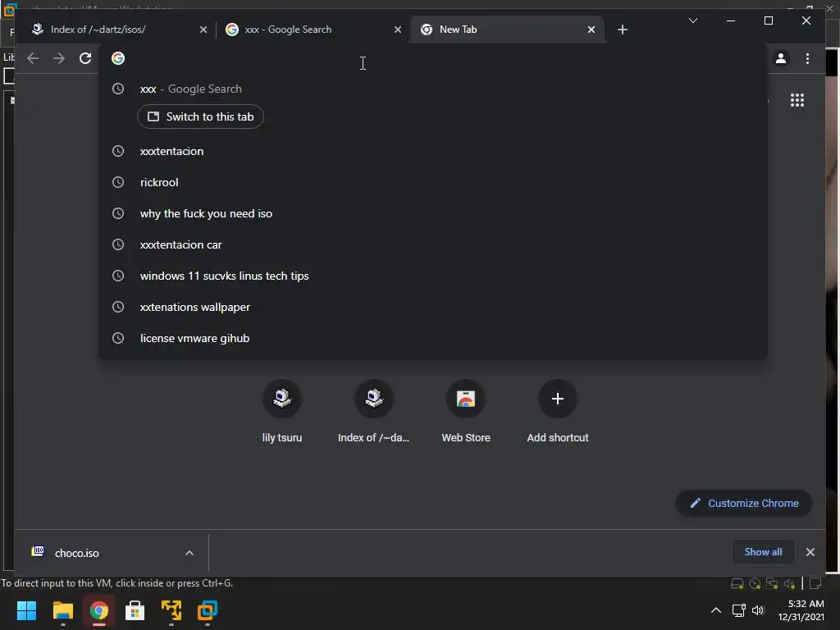The height and width of the screenshot is (630, 840).
Task: Click VMware sound card status icon
Action: pos(789,584)
